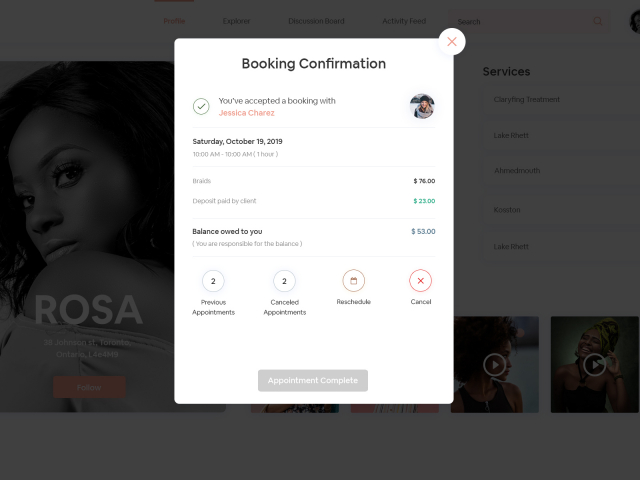This screenshot has width=640, height=480.
Task: Click the Reschedule calendar icon
Action: tap(353, 281)
